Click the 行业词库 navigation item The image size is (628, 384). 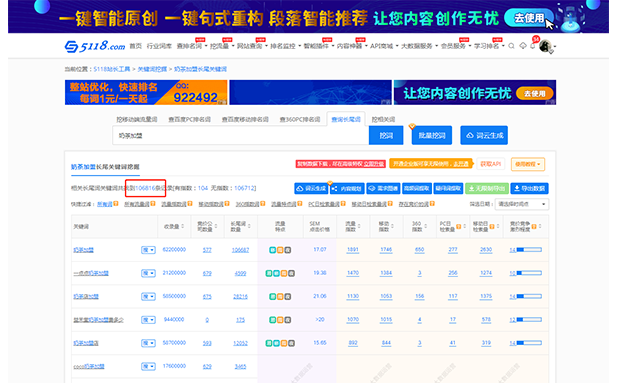pos(159,46)
